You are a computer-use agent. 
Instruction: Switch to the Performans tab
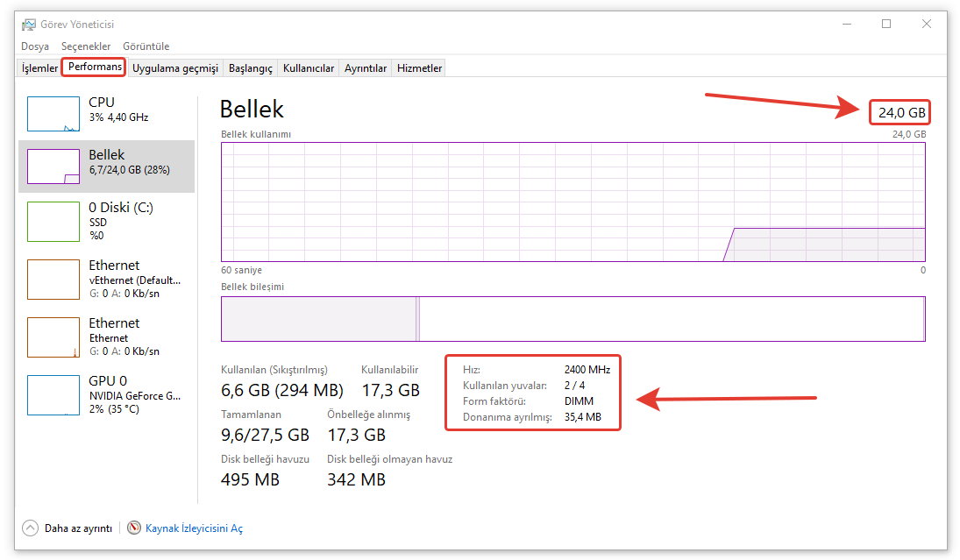pos(94,67)
